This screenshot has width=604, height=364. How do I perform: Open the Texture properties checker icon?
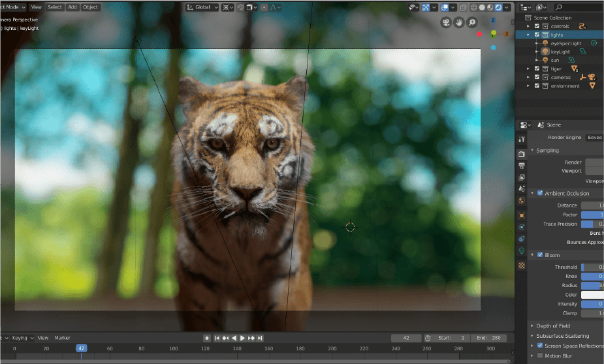coord(522,265)
